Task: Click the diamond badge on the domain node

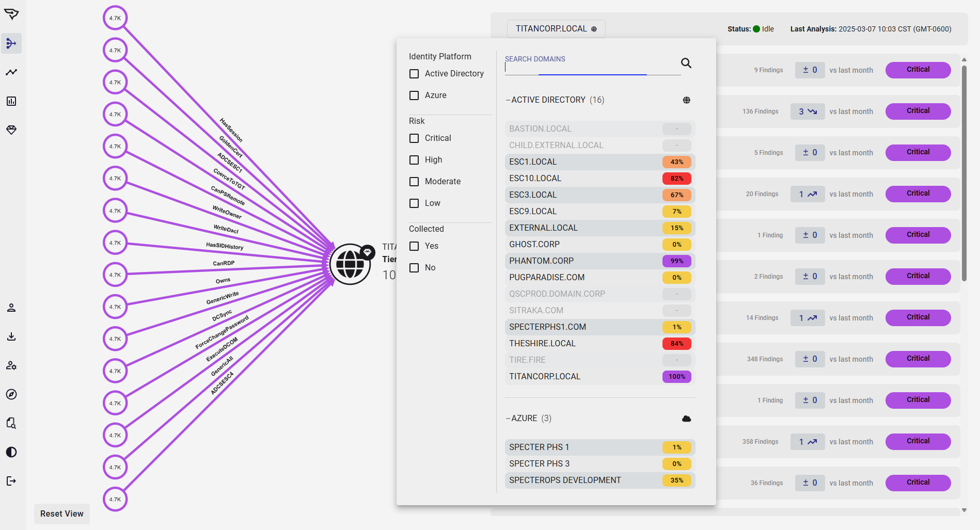Action: coord(368,252)
